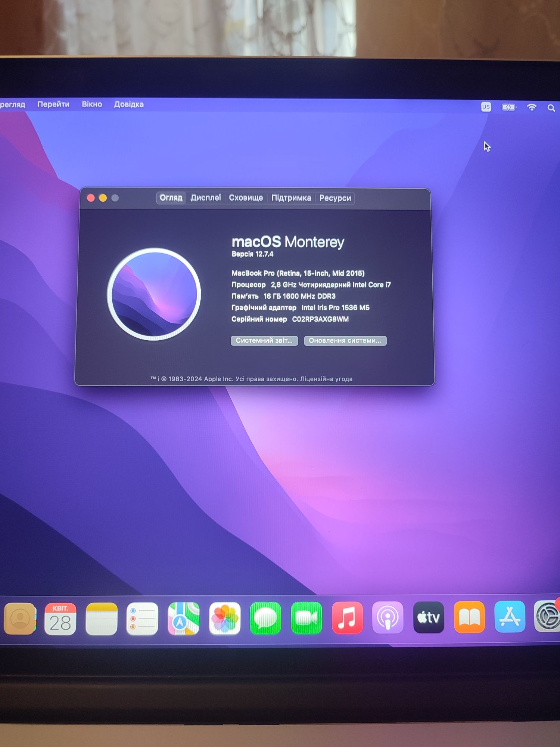Click the MacBook Pro (Retina, 15-inch, Mid 2015) text

coord(298,273)
